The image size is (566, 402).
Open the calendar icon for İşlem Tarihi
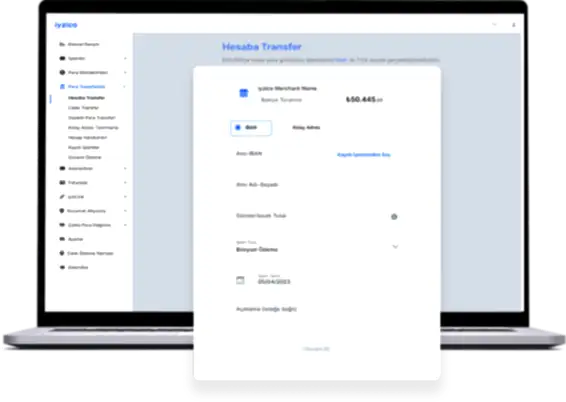pos(240,280)
